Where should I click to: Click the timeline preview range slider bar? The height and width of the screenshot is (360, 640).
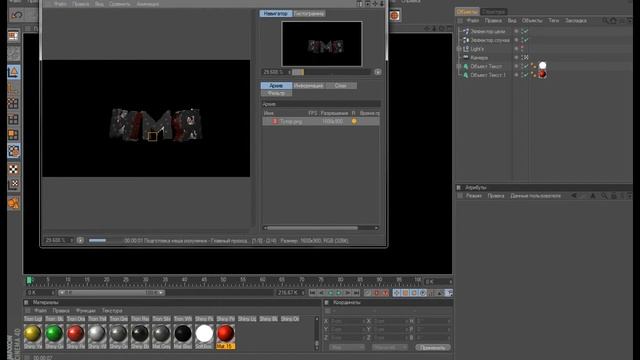111,293
